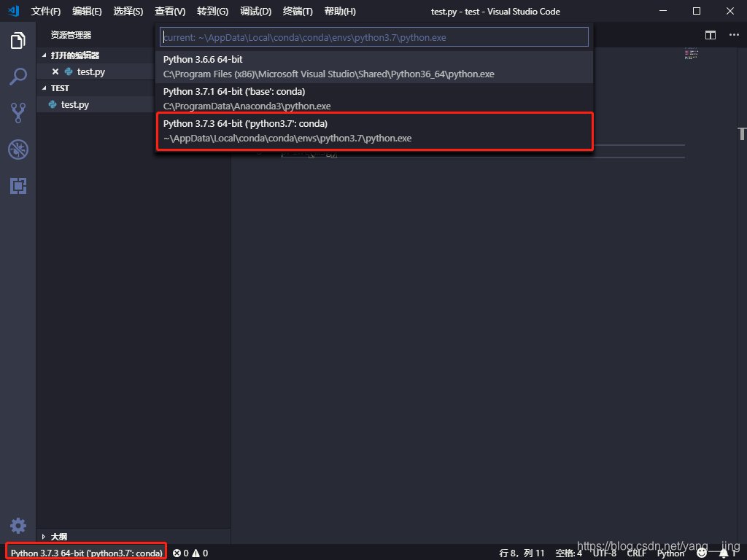Screen dimensions: 747x560
Task: Click the interpreter search input field
Action: click(x=374, y=37)
